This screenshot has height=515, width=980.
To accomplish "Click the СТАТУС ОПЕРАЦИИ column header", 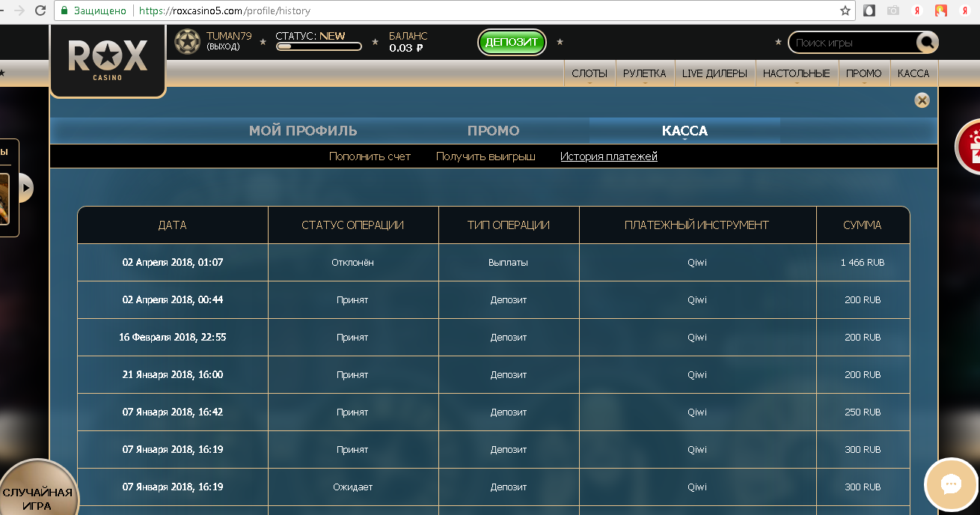I will click(x=353, y=225).
